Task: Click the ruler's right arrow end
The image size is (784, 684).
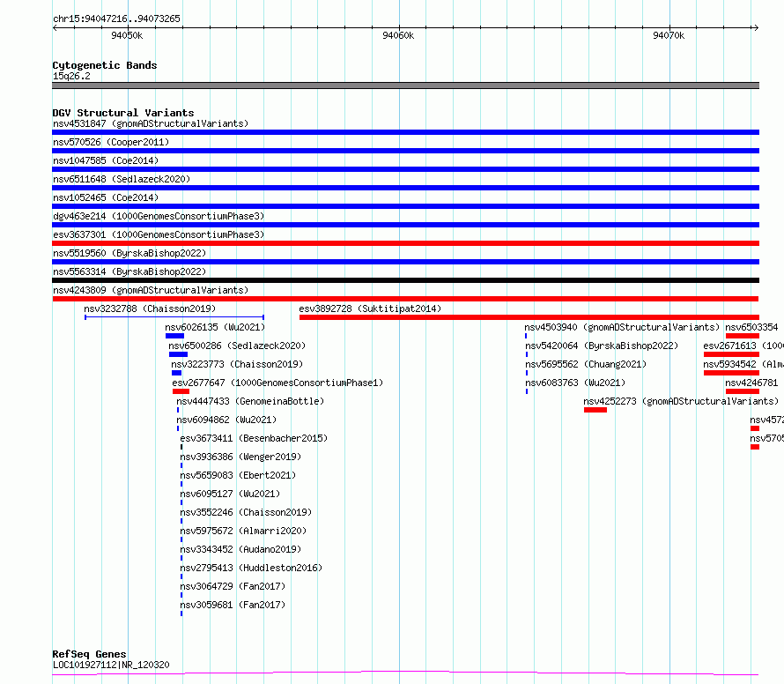Action: click(756, 27)
